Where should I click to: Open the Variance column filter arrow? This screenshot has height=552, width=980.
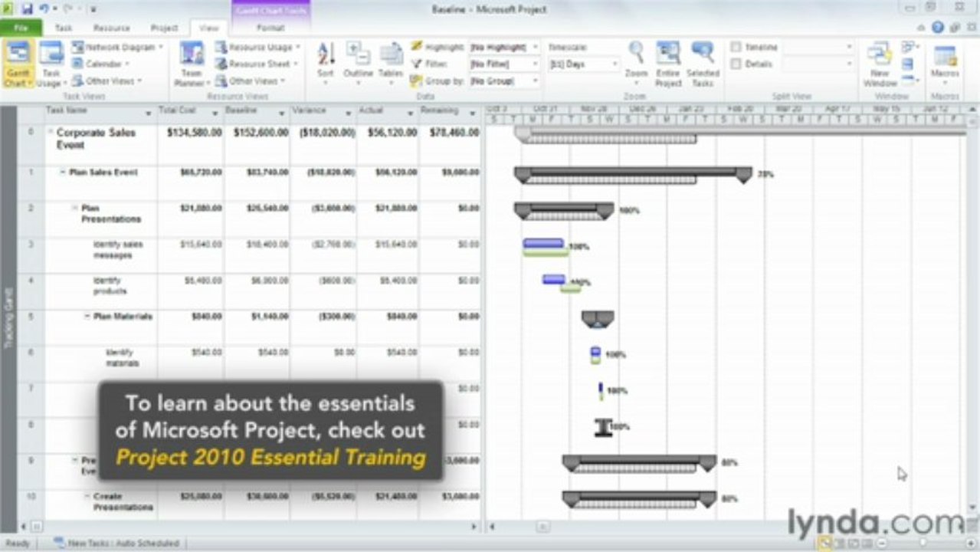click(x=349, y=113)
